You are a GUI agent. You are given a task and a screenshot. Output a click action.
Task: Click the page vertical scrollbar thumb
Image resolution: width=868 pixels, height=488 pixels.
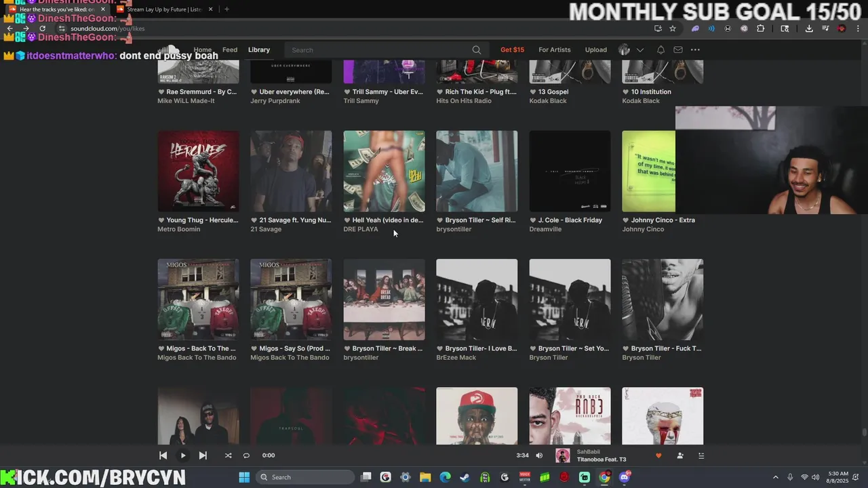click(864, 432)
